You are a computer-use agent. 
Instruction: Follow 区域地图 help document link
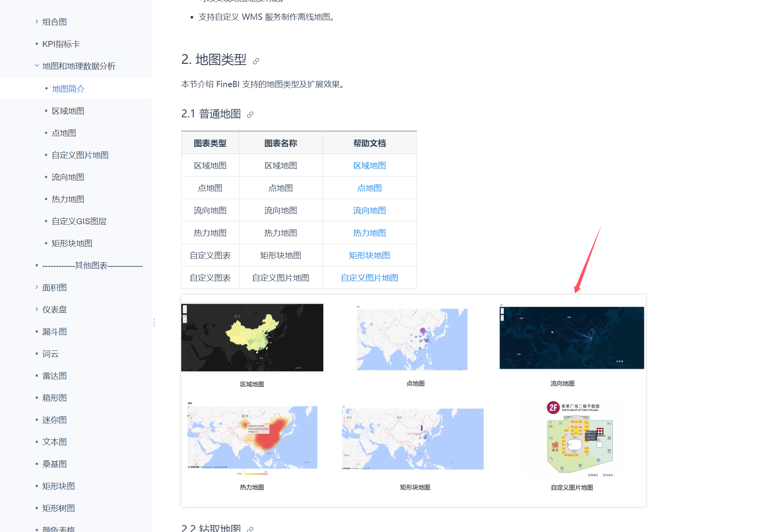369,165
